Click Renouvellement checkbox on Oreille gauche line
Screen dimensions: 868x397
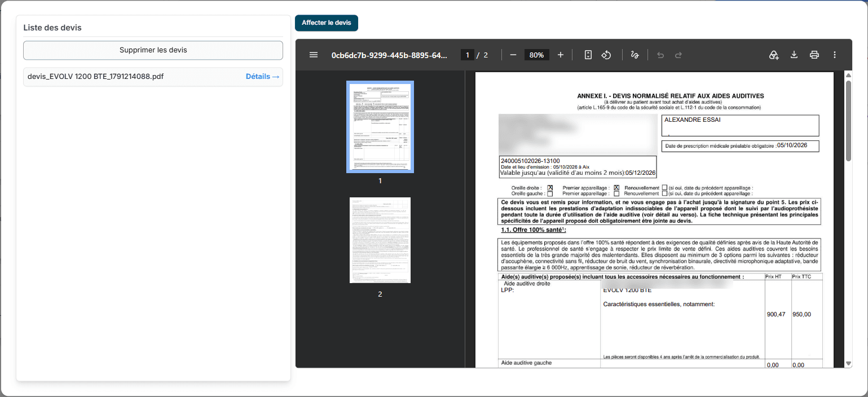click(664, 193)
